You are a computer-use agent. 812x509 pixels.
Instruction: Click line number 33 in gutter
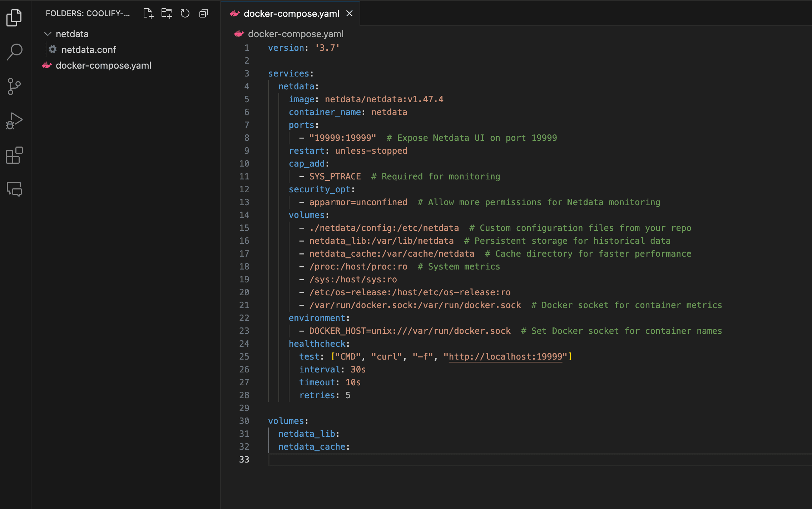244,459
